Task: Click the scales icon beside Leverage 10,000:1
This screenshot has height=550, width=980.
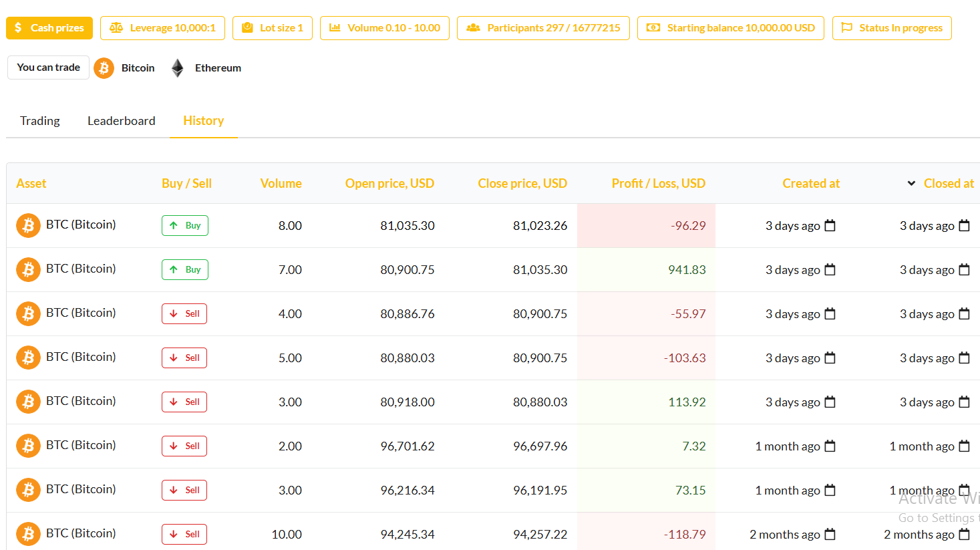Action: click(x=116, y=27)
